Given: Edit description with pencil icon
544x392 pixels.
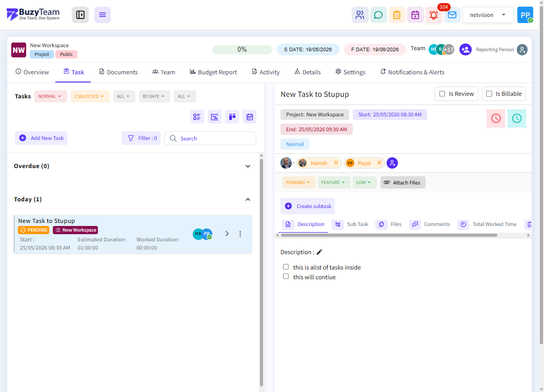Looking at the screenshot, I should point(319,252).
